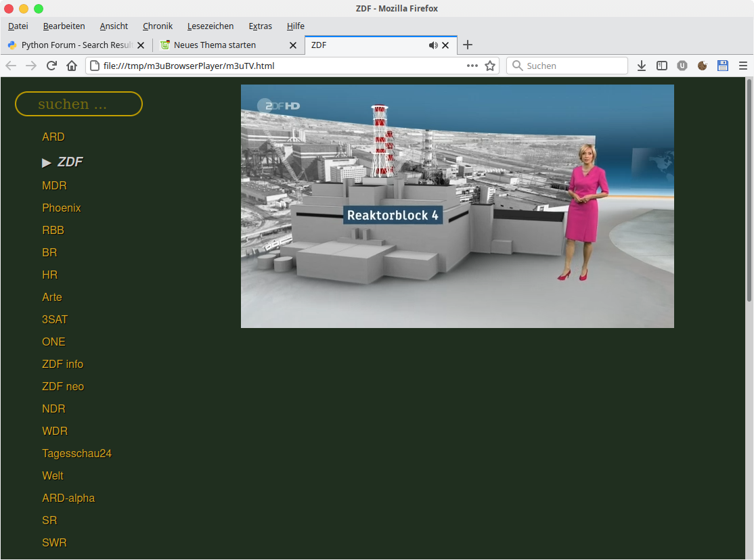Switch to Python Forum Search Results tab
The image size is (754, 560).
[76, 45]
